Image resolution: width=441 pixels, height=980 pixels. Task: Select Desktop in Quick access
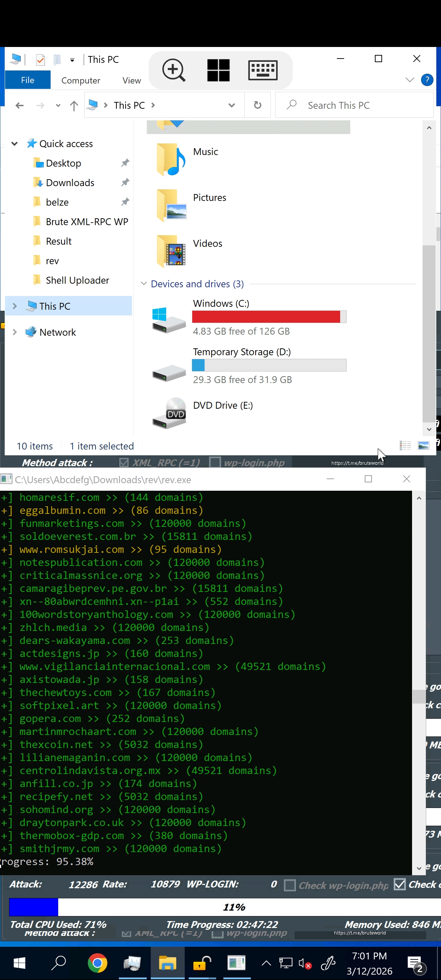pyautogui.click(x=63, y=163)
